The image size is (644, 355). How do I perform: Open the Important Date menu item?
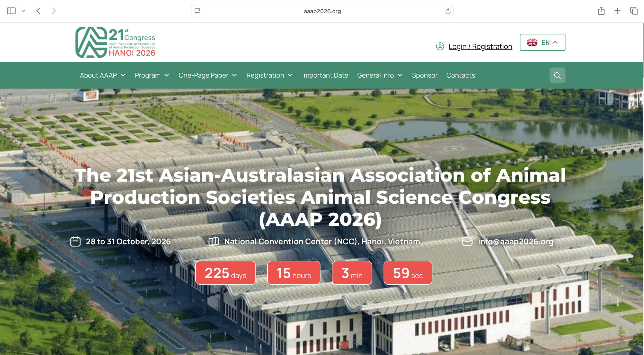pos(325,75)
